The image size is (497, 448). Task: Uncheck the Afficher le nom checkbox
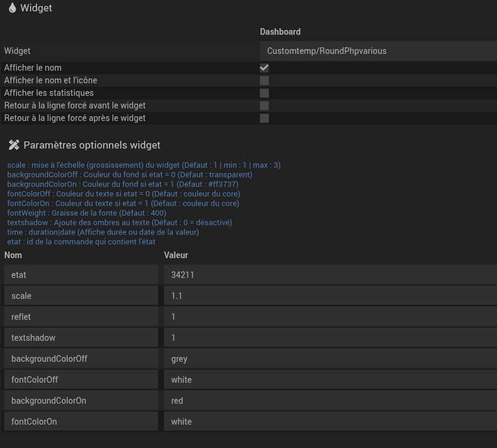(x=264, y=68)
